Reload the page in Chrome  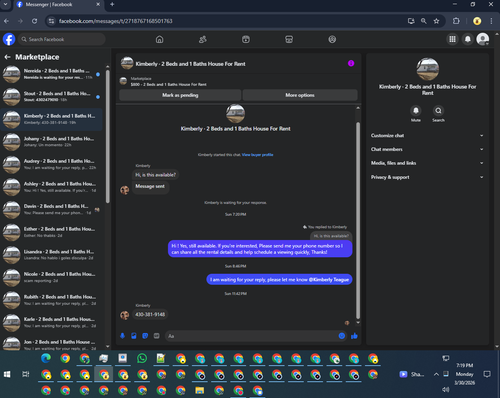[34, 21]
